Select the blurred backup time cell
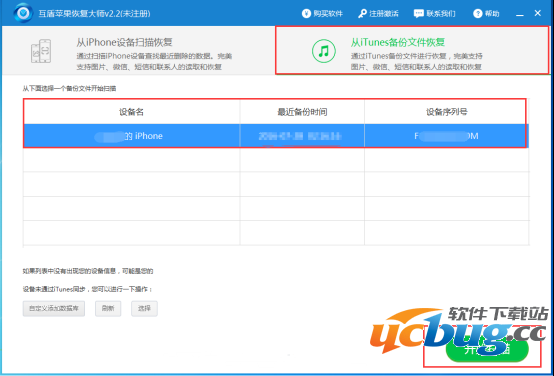 pyautogui.click(x=302, y=136)
